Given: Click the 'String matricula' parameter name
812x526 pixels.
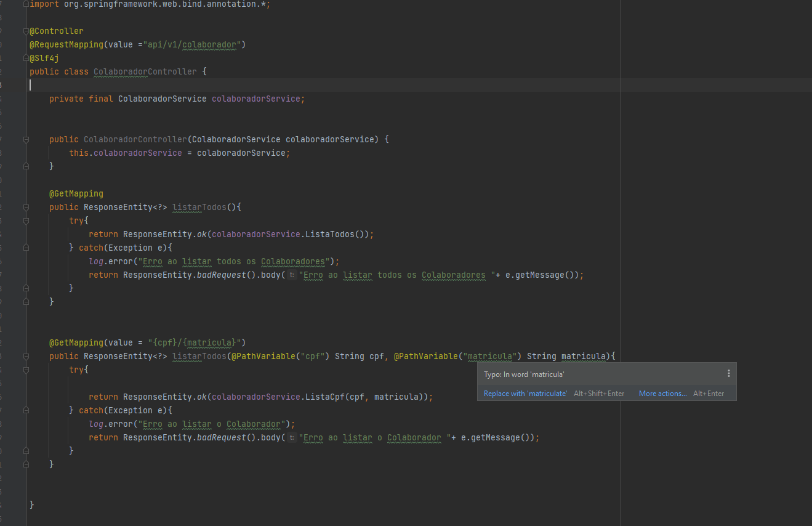Looking at the screenshot, I should point(583,356).
